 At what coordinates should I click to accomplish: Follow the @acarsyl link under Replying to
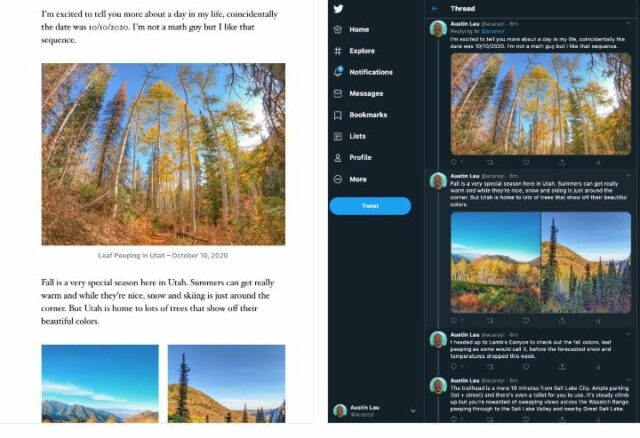490,31
